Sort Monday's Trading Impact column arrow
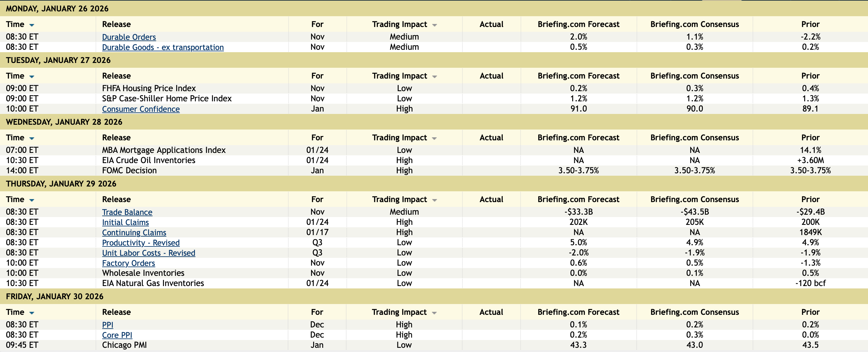Viewport: 868px width, 352px height. (434, 25)
